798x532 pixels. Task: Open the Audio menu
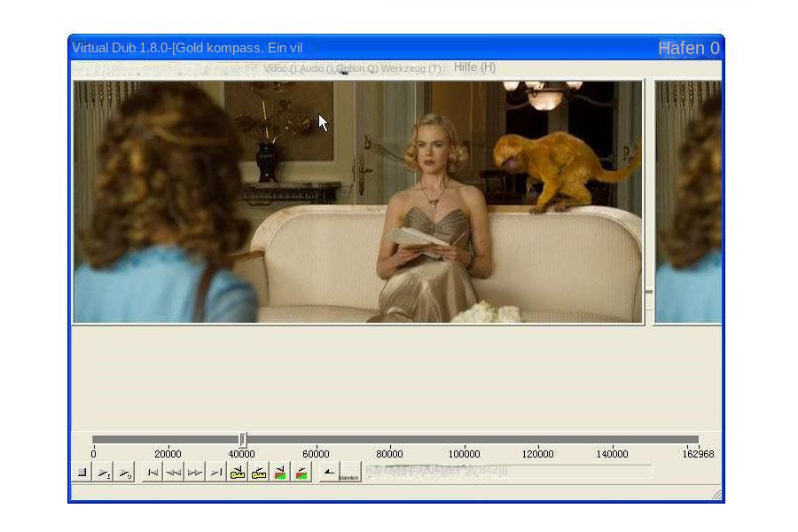tap(316, 68)
